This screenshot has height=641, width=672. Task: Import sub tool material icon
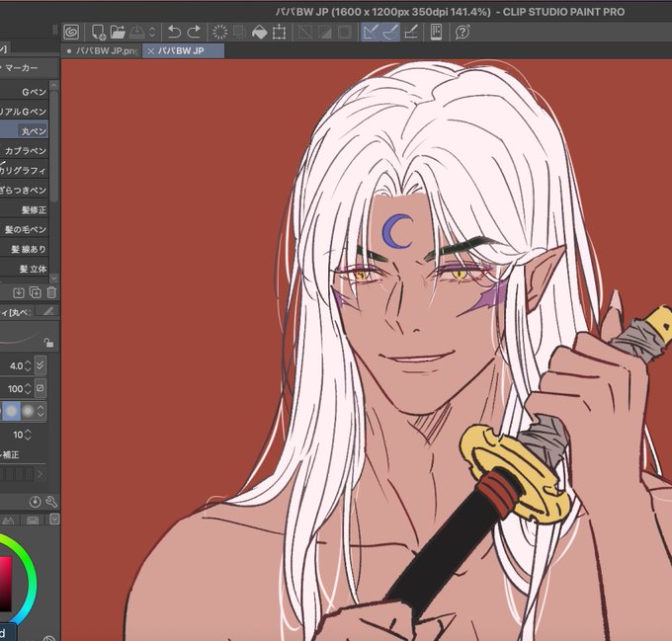tap(19, 293)
